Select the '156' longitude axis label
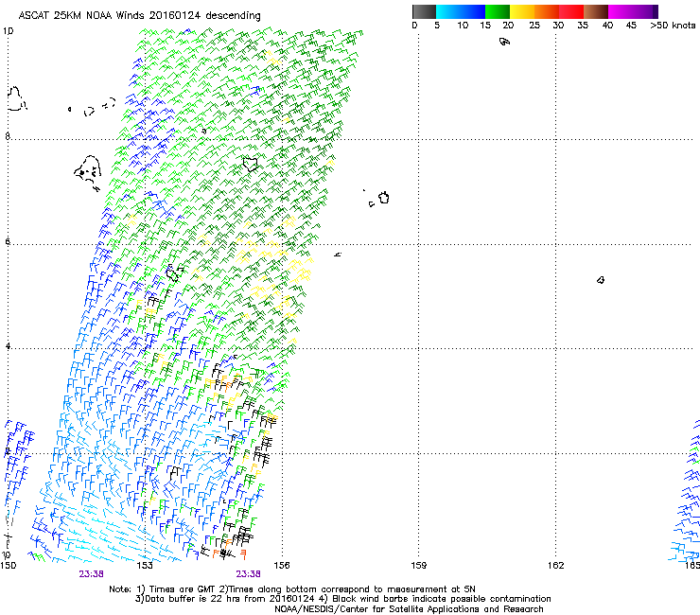The image size is (700, 615). coord(282,566)
